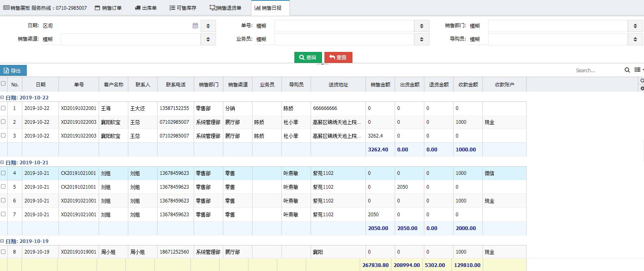The height and width of the screenshot is (271, 644).
Task: Switch to the 销售退货单 tab
Action: tap(225, 8)
